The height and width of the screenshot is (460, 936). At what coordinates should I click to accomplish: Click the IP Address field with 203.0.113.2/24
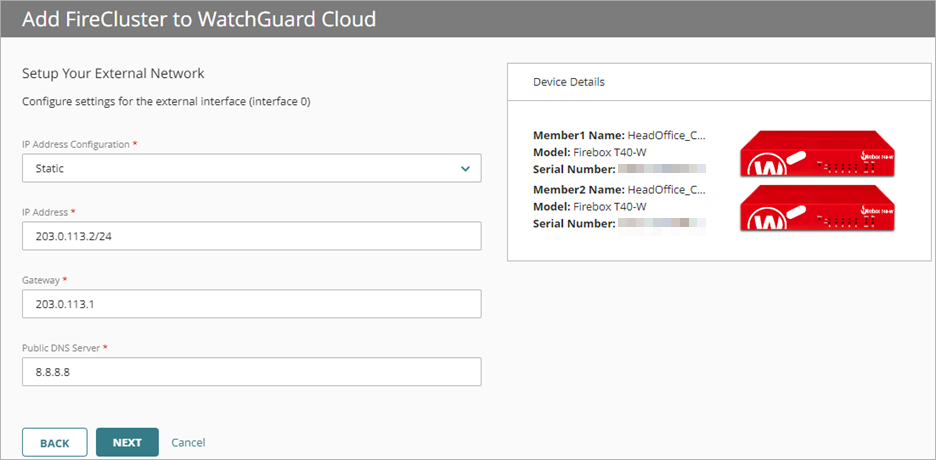pos(250,236)
